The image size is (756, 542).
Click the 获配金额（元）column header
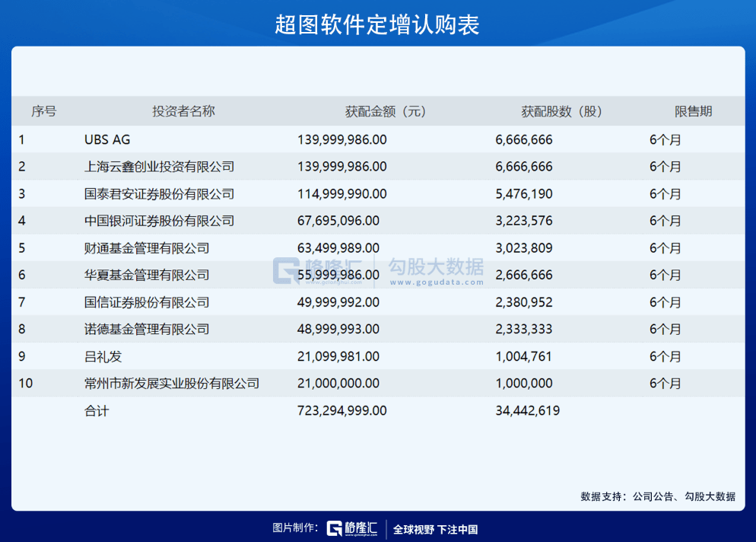coord(386,111)
